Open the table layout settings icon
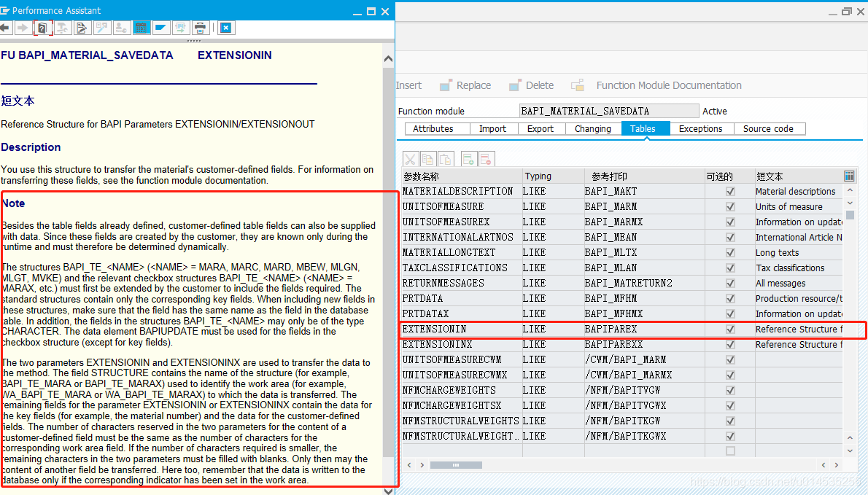Screen dimensions: 868x495 click(x=848, y=176)
